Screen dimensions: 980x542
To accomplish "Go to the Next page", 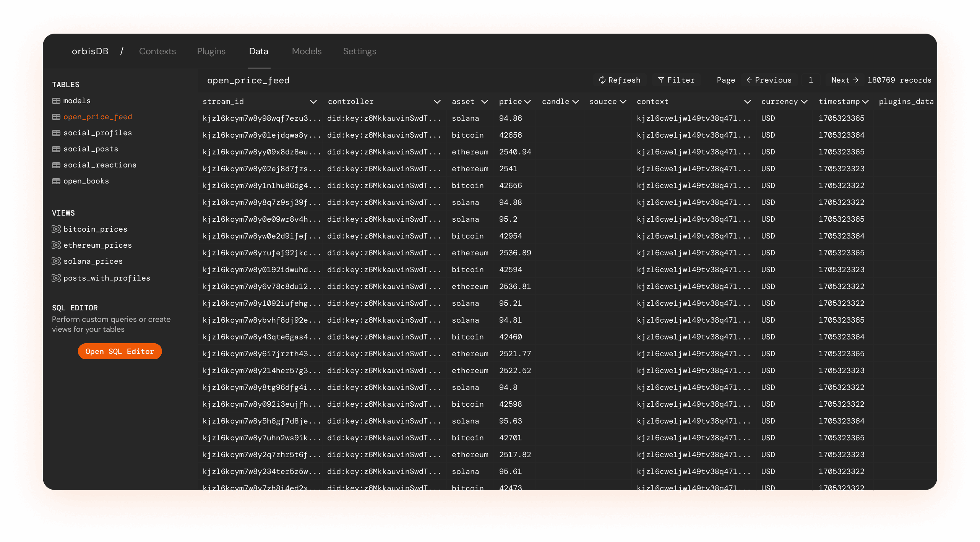I will click(844, 80).
